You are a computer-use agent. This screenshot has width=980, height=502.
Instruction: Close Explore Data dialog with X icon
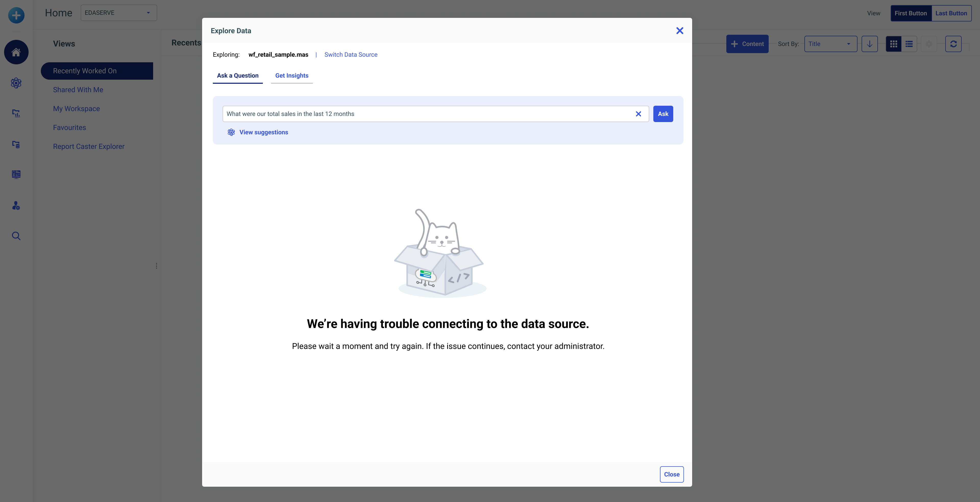[x=679, y=31]
